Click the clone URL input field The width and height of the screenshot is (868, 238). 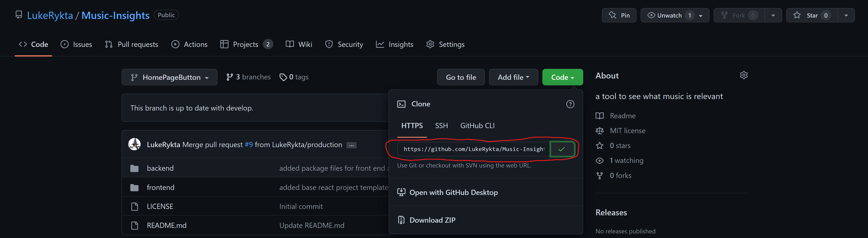point(473,149)
